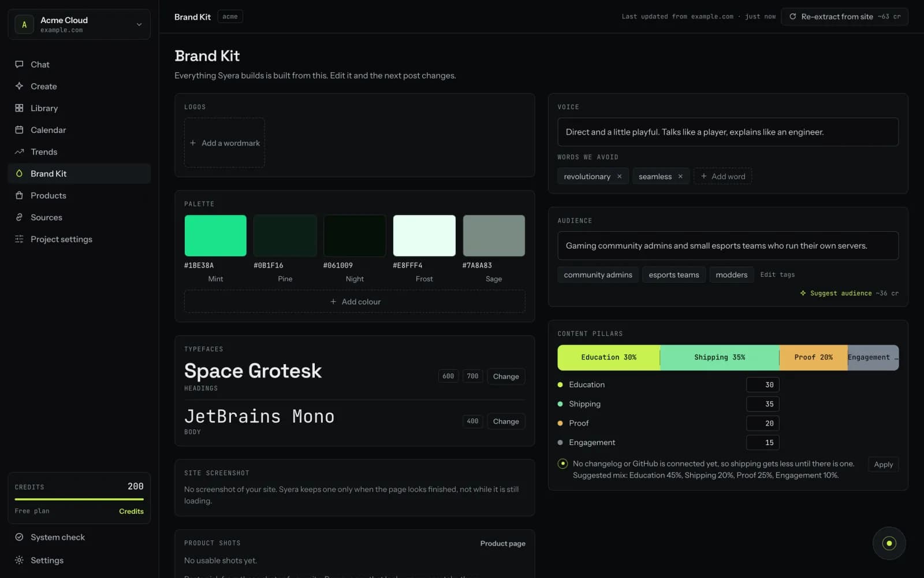Open the Library page from sidebar
924x578 pixels.
[80, 108]
